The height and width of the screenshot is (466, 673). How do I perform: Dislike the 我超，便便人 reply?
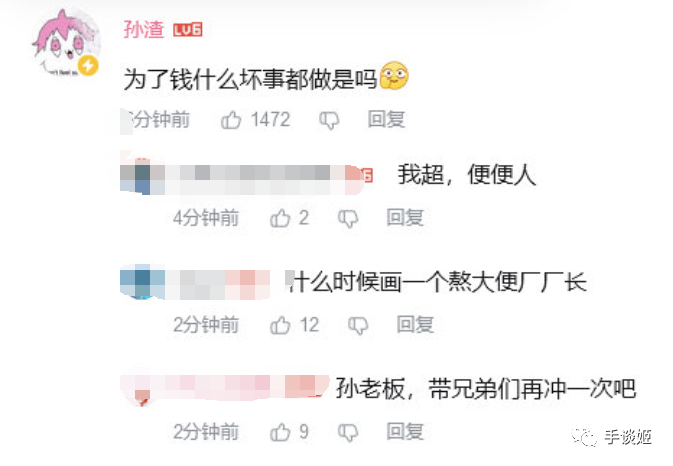tap(348, 218)
